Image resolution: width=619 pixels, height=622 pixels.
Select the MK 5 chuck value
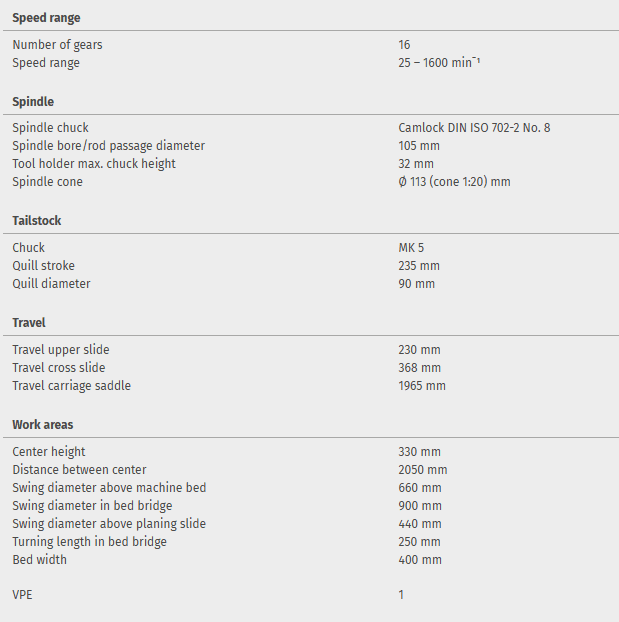412,248
